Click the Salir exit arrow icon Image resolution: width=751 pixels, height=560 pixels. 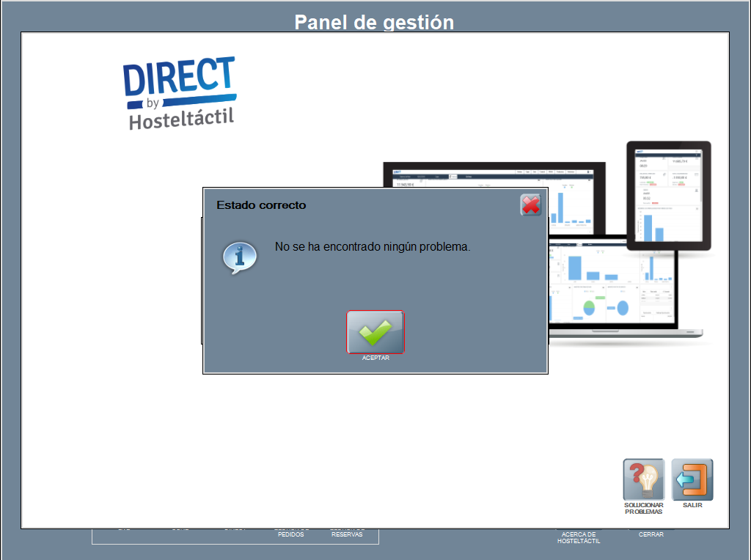tap(692, 479)
